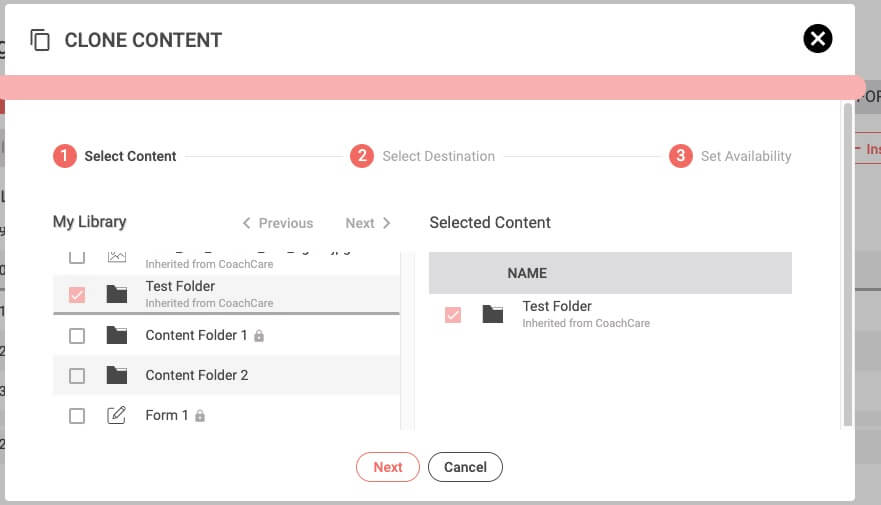Image resolution: width=881 pixels, height=505 pixels.
Task: Check the Content Folder 2 checkbox
Action: click(77, 376)
